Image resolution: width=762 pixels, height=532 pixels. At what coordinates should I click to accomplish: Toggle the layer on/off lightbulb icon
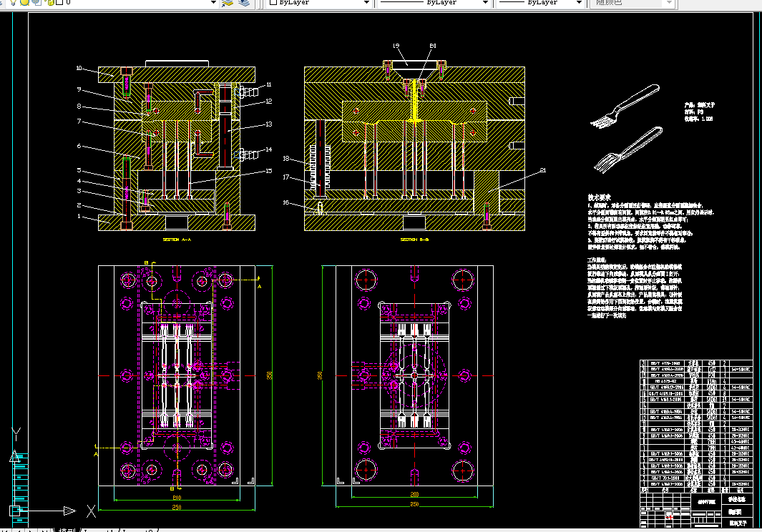[13, 2]
